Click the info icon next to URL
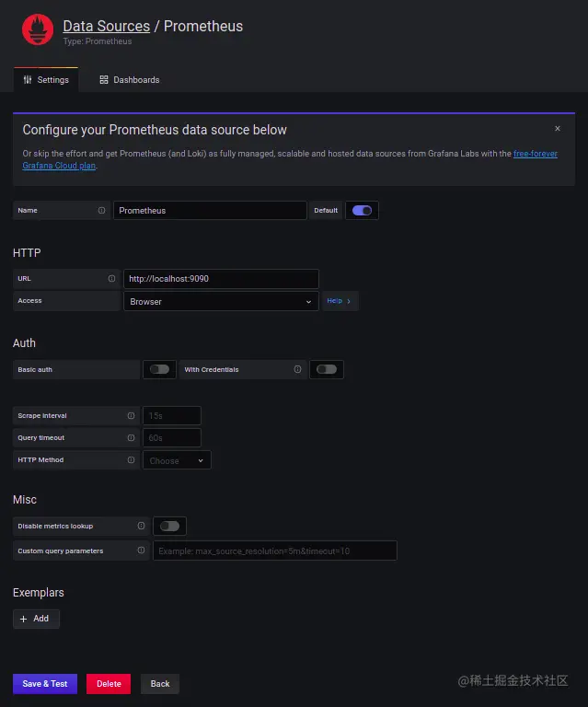The width and height of the screenshot is (588, 707). pos(111,279)
